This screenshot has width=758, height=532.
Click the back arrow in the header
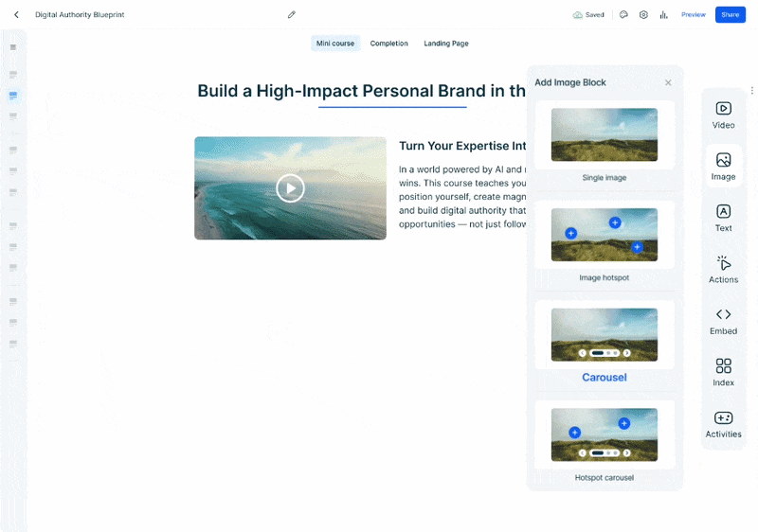point(16,15)
